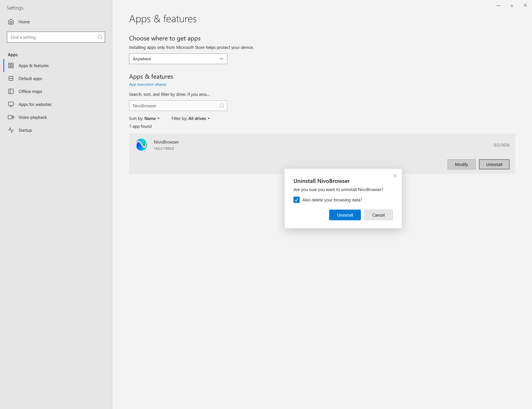Click version 143.0.7488.0 text
Viewport: 532px width, 409px height.
[x=164, y=148]
